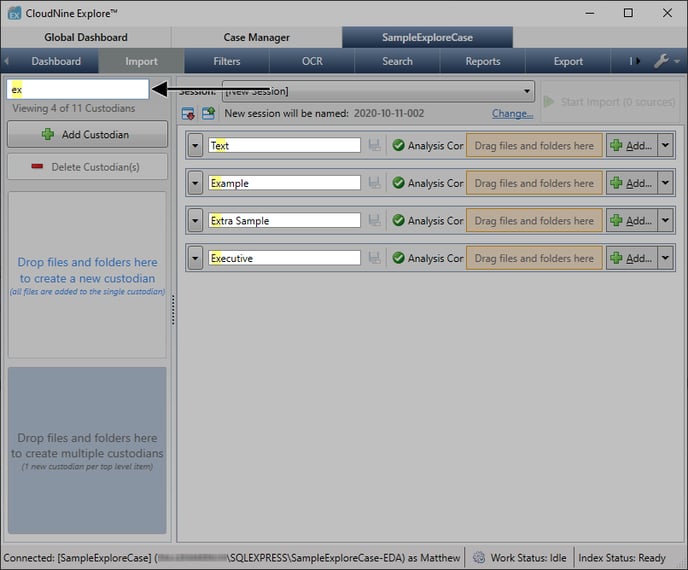Click the Add Custodian button

coord(87,134)
